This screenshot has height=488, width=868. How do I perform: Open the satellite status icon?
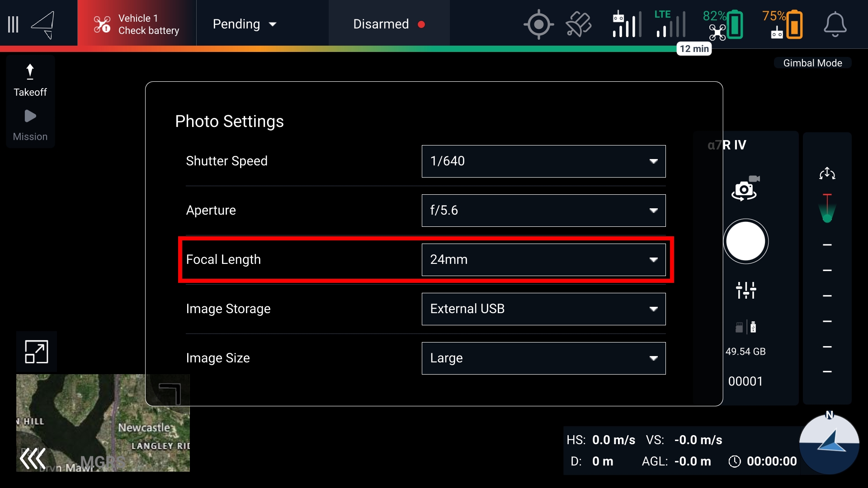578,24
